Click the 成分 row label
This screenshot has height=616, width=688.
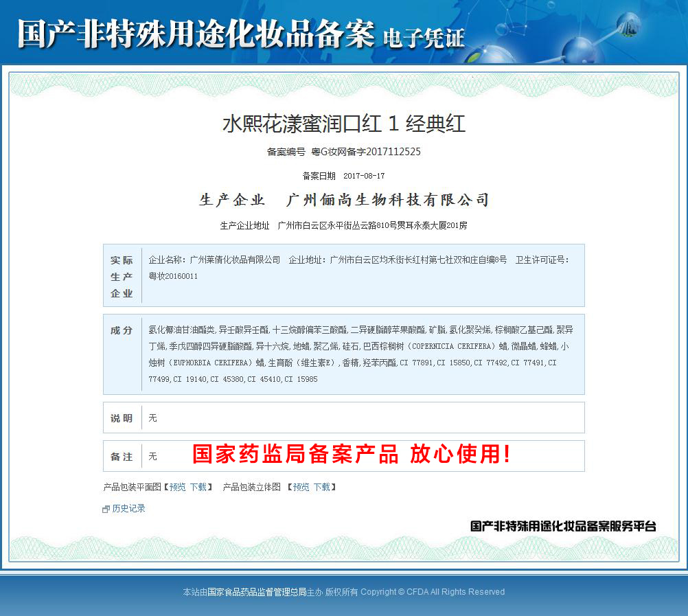pyautogui.click(x=122, y=330)
